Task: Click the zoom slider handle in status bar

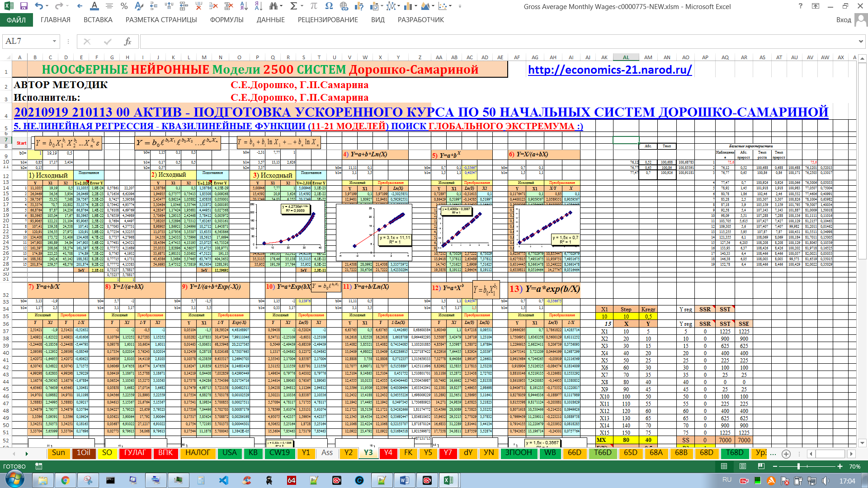Action: [798, 466]
